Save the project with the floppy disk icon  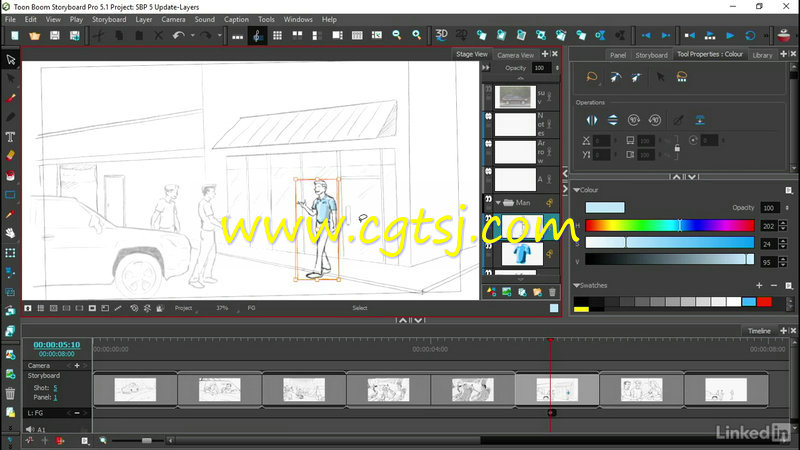(x=55, y=35)
